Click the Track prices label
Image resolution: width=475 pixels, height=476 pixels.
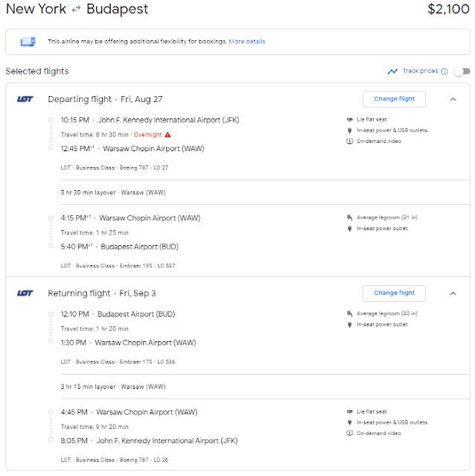(420, 71)
